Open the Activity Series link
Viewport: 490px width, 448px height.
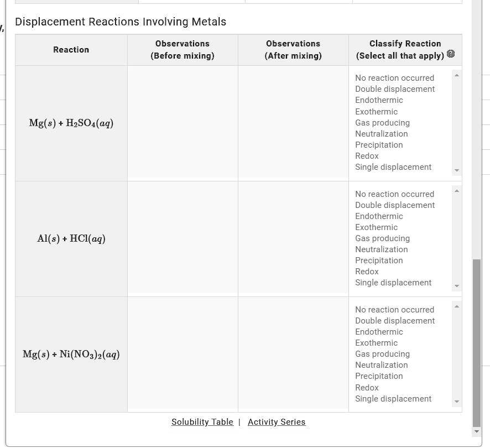[276, 422]
